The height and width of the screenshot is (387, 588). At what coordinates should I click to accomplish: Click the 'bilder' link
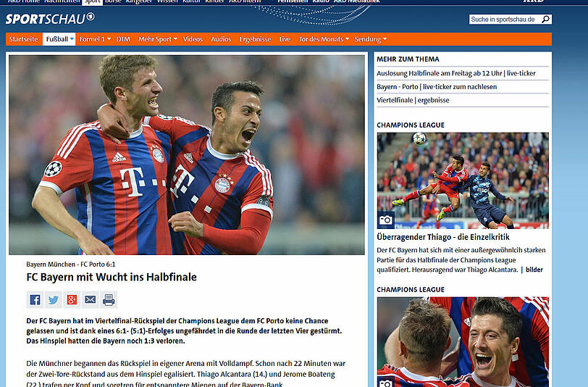(x=534, y=270)
